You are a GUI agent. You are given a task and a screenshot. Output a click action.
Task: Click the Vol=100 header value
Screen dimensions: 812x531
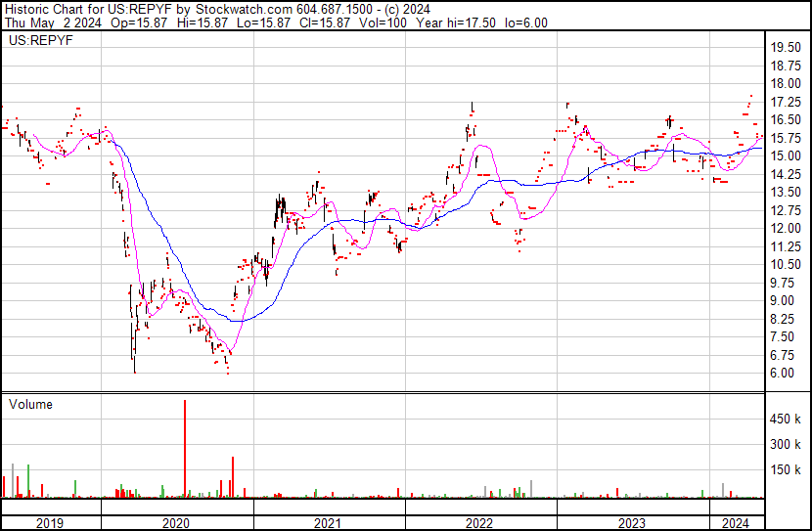(x=383, y=23)
